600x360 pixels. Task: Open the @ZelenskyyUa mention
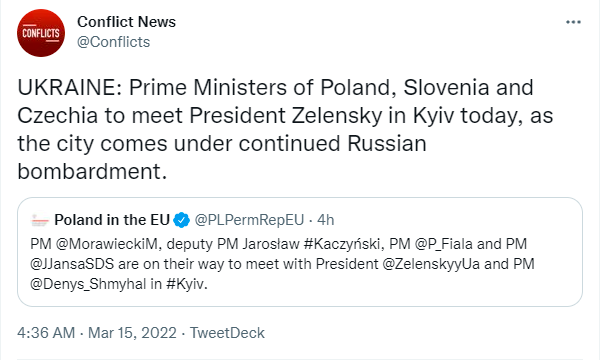pos(431,264)
